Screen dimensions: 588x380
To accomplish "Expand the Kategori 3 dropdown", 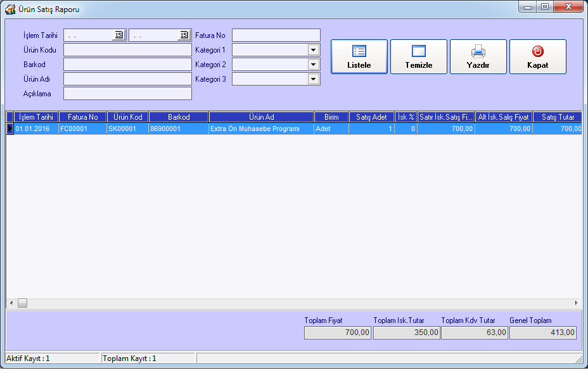I will 313,79.
